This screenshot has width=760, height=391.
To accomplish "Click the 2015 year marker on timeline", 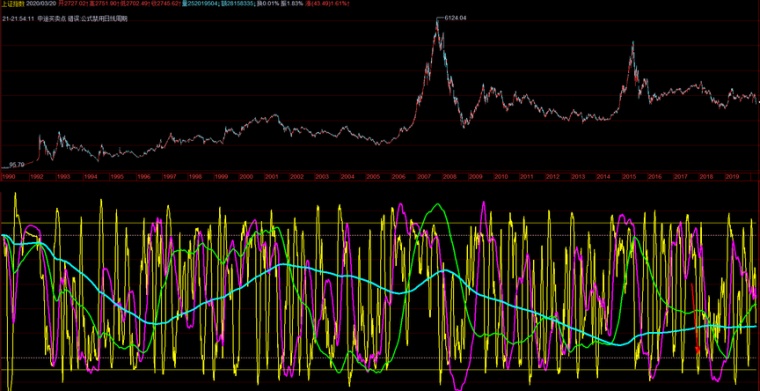I will [628, 177].
